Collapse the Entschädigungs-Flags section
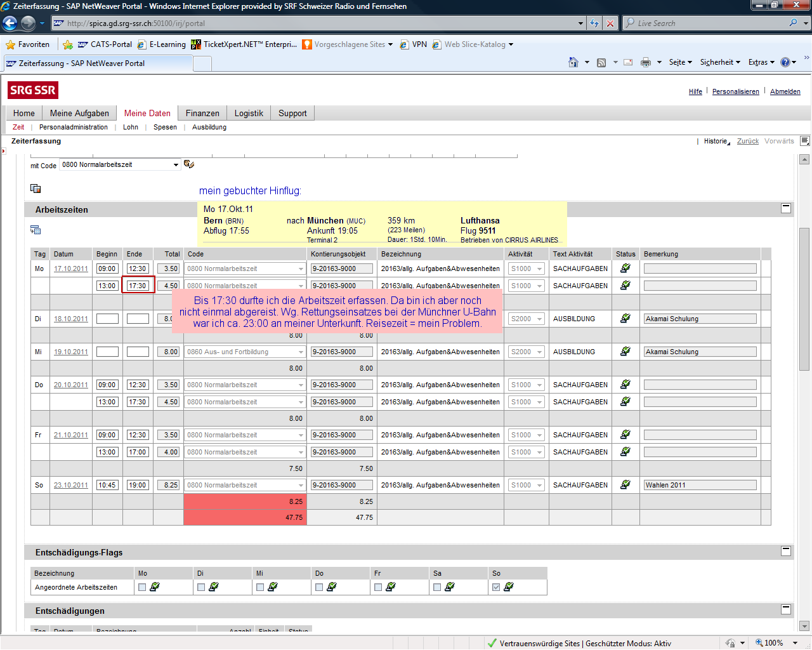 [x=786, y=551]
